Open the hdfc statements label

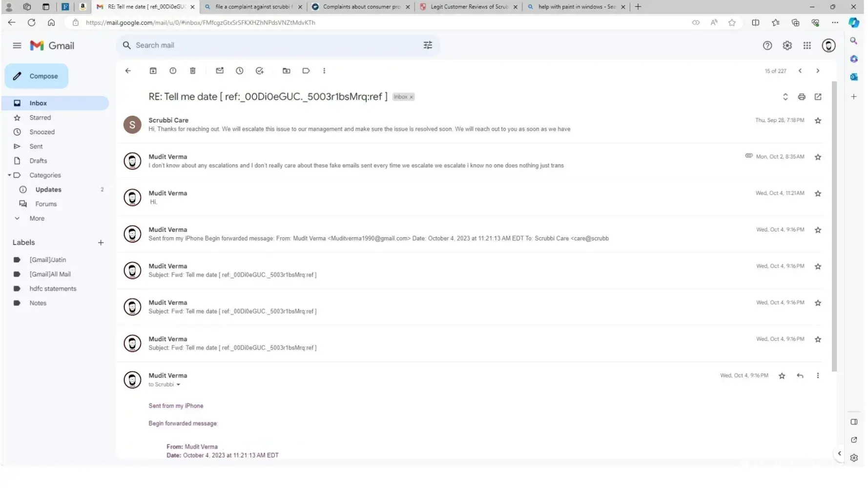pyautogui.click(x=53, y=289)
